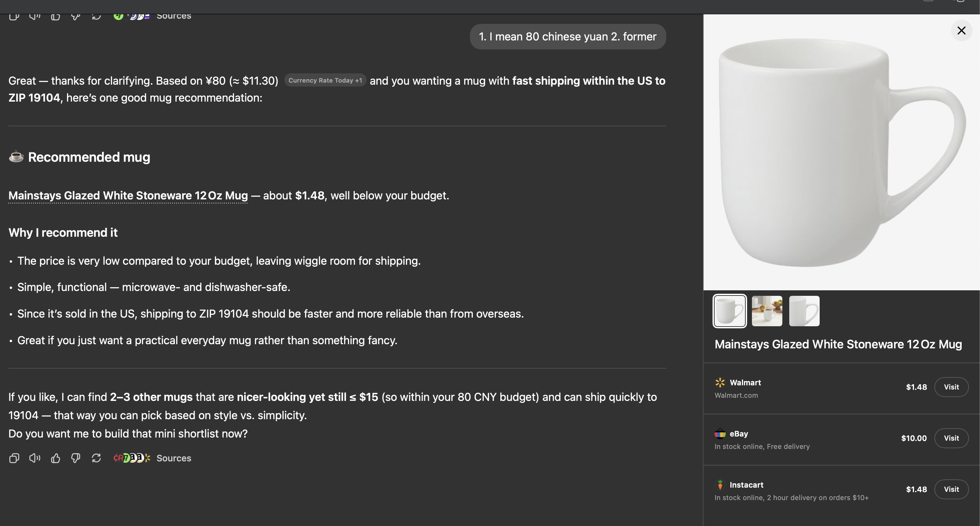Click the large white mug image
980x526 pixels.
click(841, 152)
